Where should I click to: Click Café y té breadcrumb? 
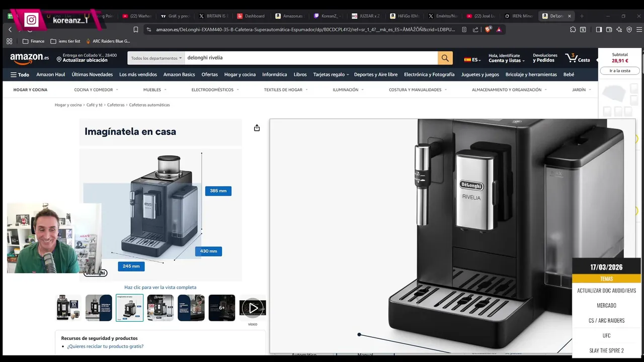pyautogui.click(x=94, y=105)
